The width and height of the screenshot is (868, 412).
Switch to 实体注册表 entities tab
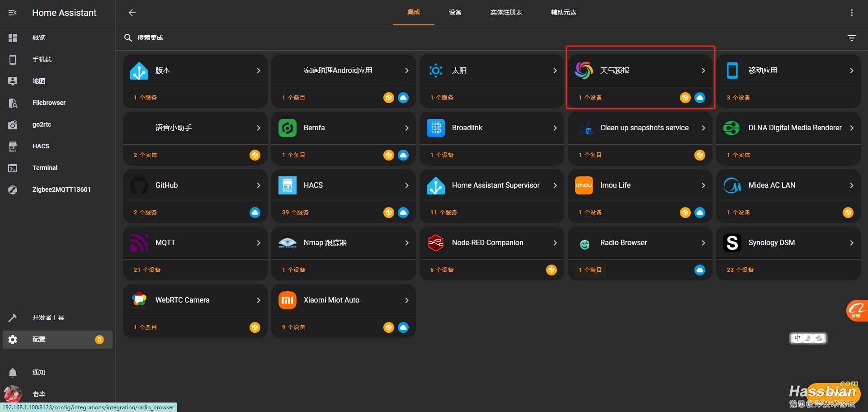(x=506, y=12)
